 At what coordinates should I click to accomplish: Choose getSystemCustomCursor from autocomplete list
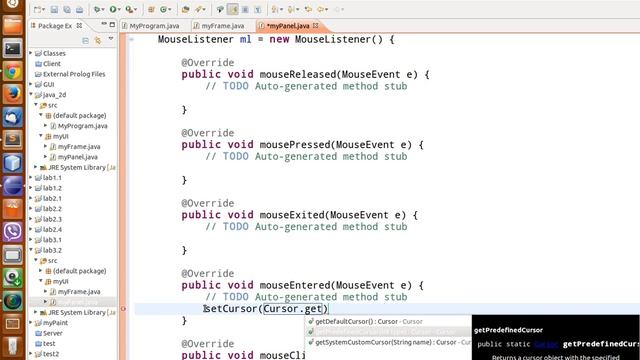tap(388, 342)
